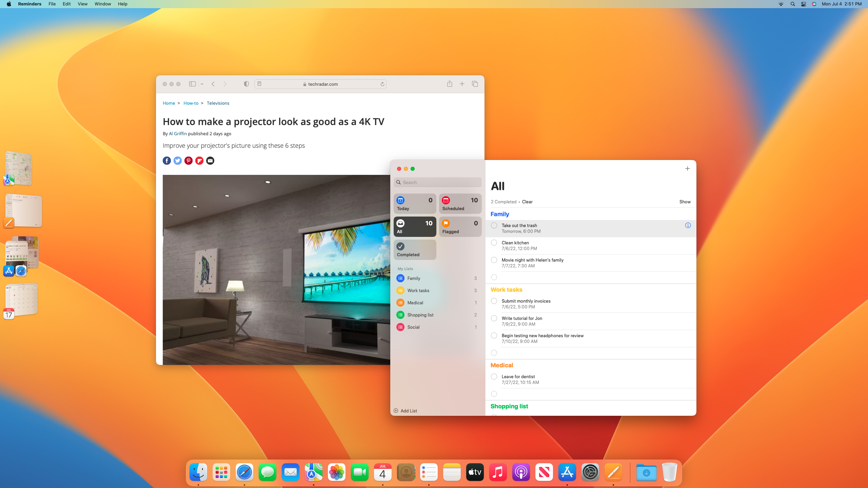Open the View menu in menu bar
The height and width of the screenshot is (488, 868).
[x=82, y=4]
